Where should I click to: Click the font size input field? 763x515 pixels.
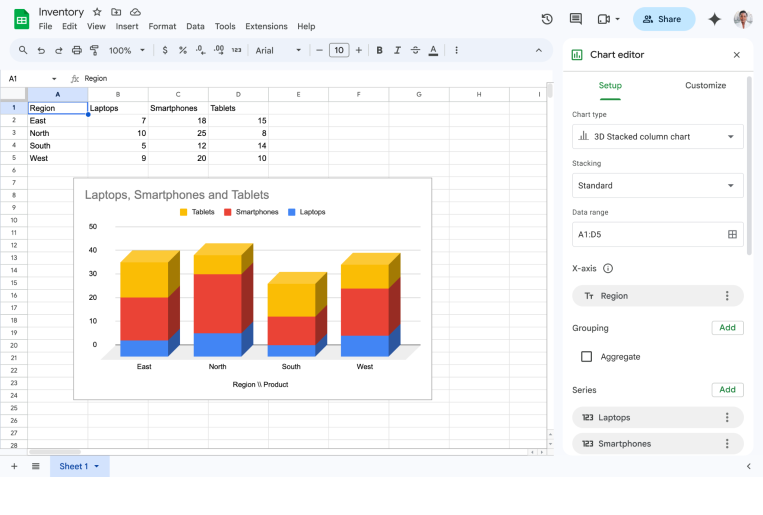339,50
